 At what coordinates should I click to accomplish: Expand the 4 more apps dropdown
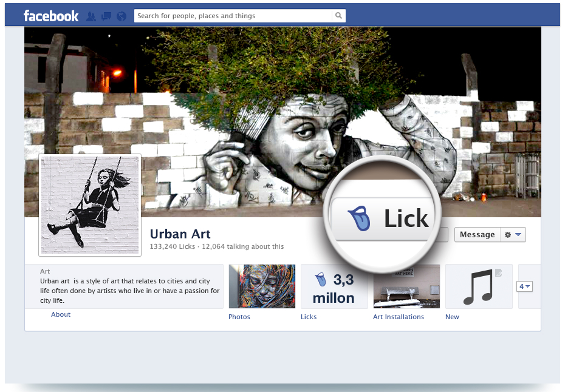coord(524,286)
